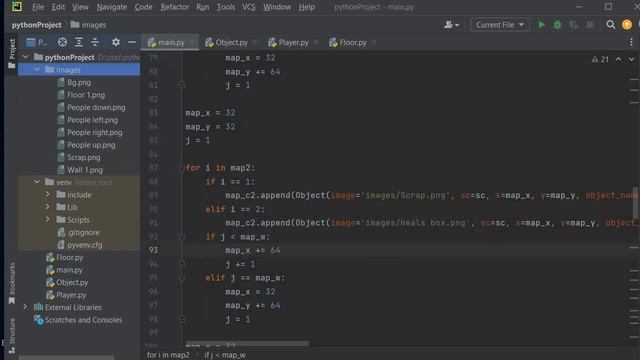Open the Current File run configuration dropdown
The height and width of the screenshot is (360, 640).
point(500,25)
